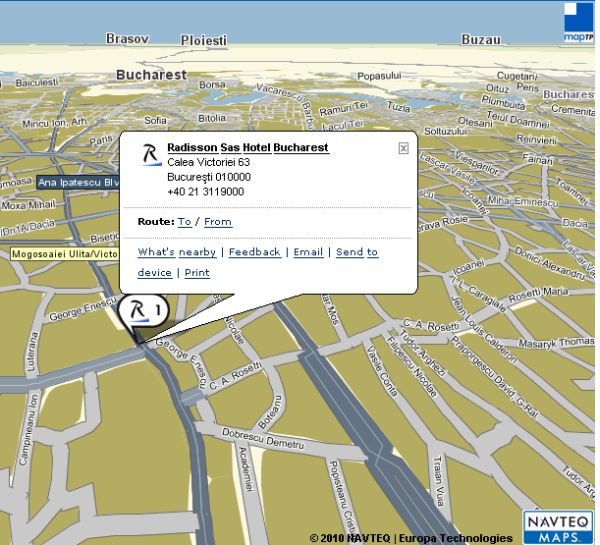Open the Radisson Sas Hotel Bucharest title link
Viewport: 600px width, 545px height.
click(x=248, y=147)
